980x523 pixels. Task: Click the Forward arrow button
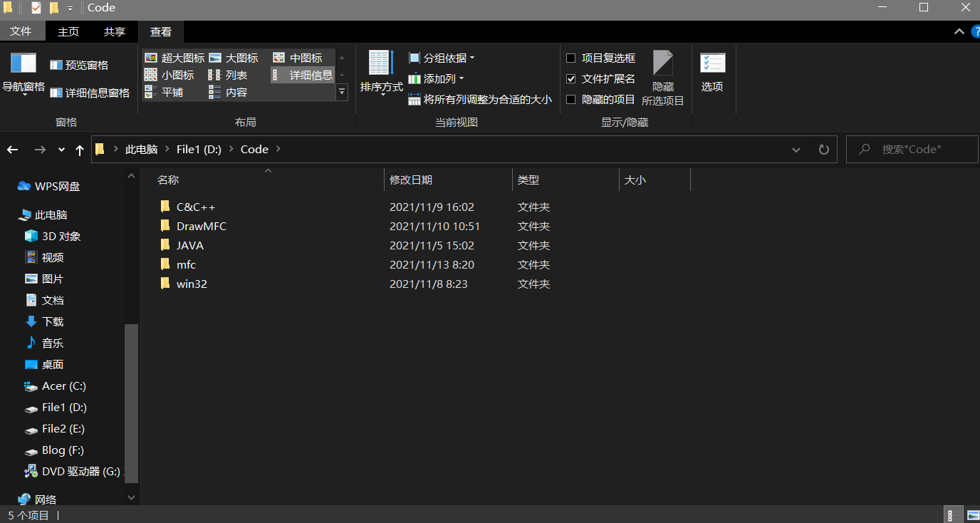coord(40,150)
